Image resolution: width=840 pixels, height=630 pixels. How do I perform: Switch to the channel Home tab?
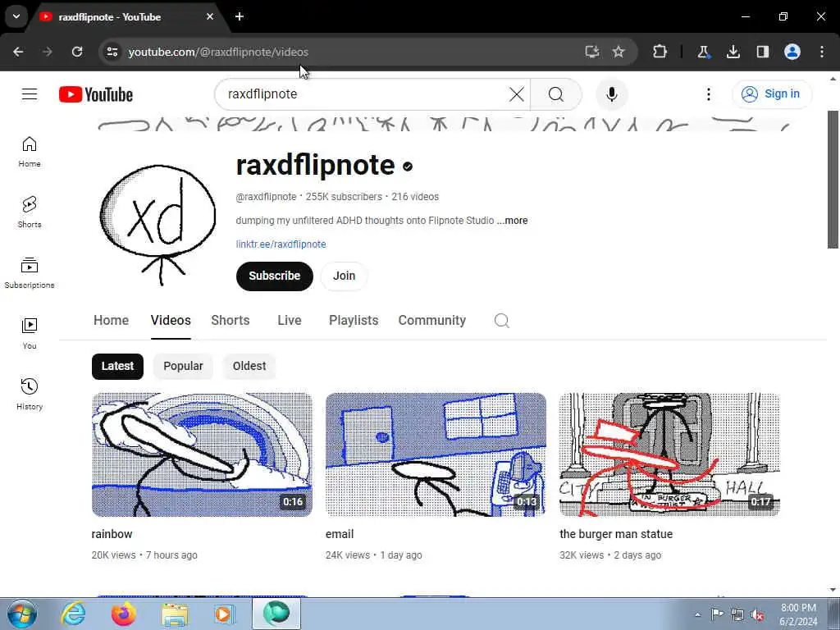111,321
